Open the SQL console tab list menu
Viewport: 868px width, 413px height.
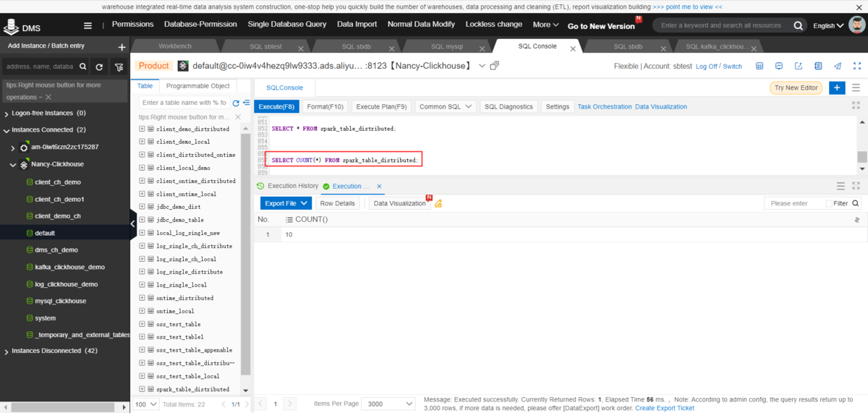(856, 88)
